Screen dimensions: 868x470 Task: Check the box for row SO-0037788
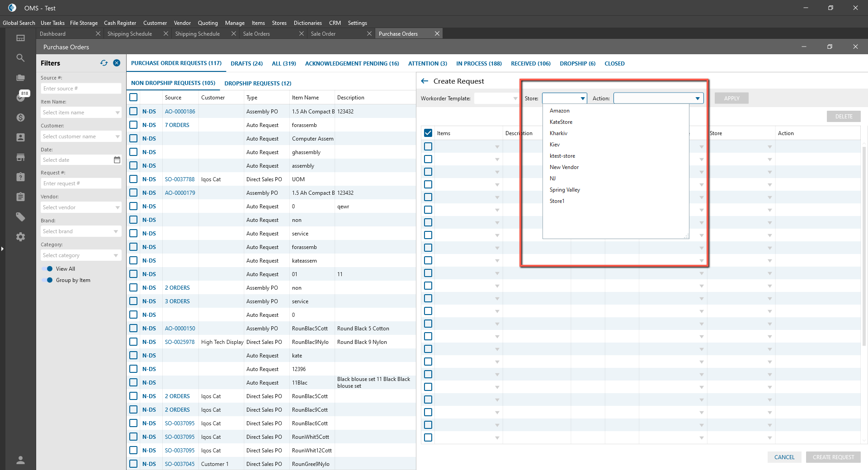coord(133,179)
